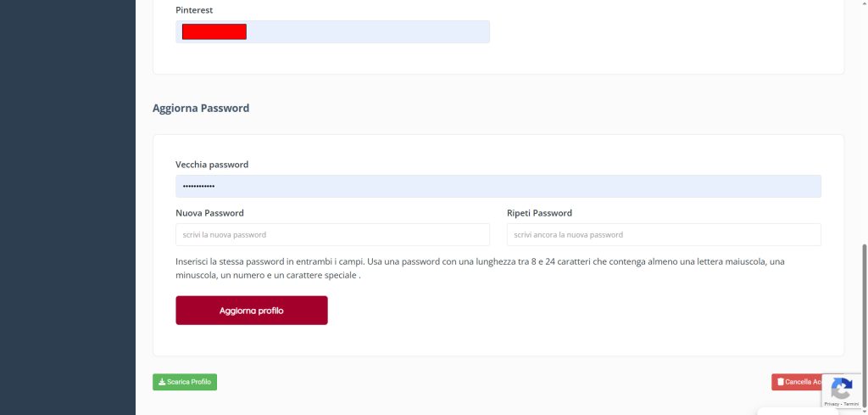Focus the Nuova Password field

pos(332,234)
